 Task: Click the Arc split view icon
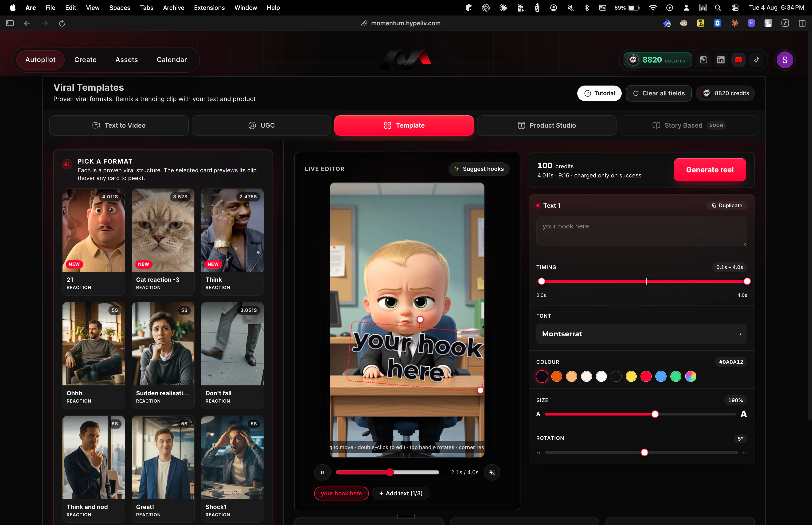click(x=802, y=23)
